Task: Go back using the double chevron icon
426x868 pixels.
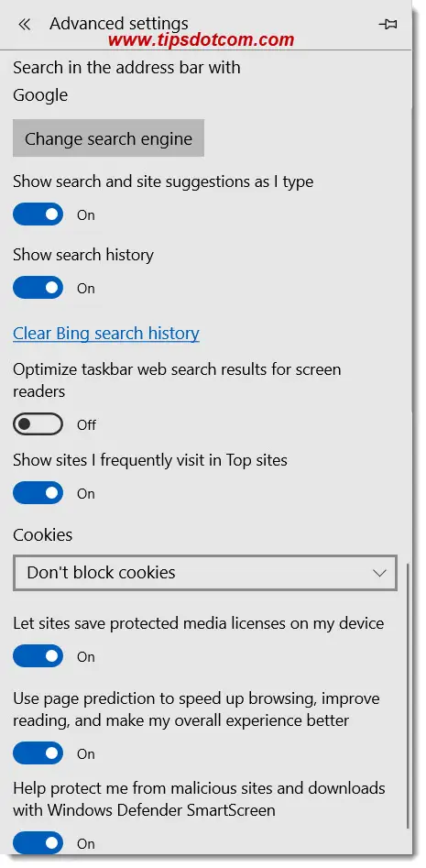Action: [x=24, y=25]
